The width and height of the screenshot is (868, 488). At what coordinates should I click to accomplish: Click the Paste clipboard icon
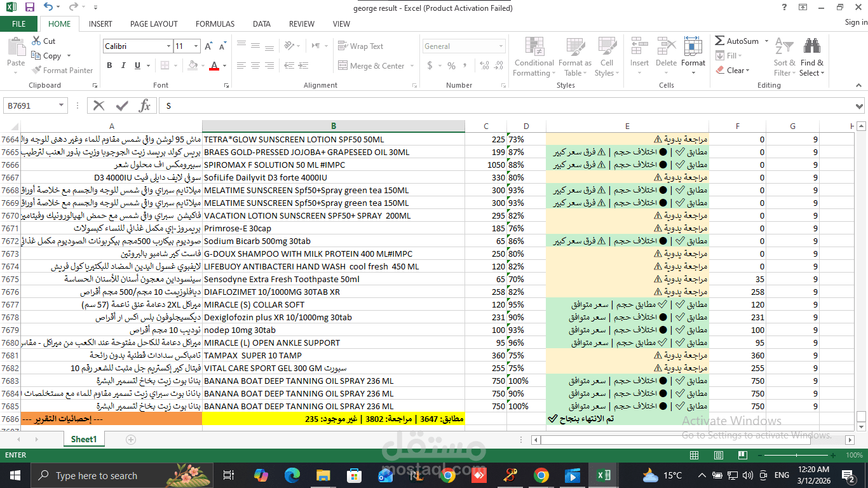point(16,48)
